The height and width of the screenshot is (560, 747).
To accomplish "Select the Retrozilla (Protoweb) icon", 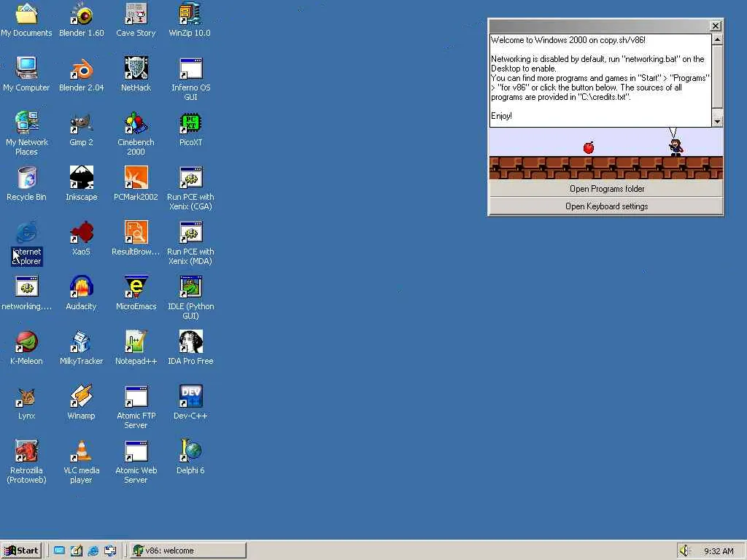I will tap(27, 451).
